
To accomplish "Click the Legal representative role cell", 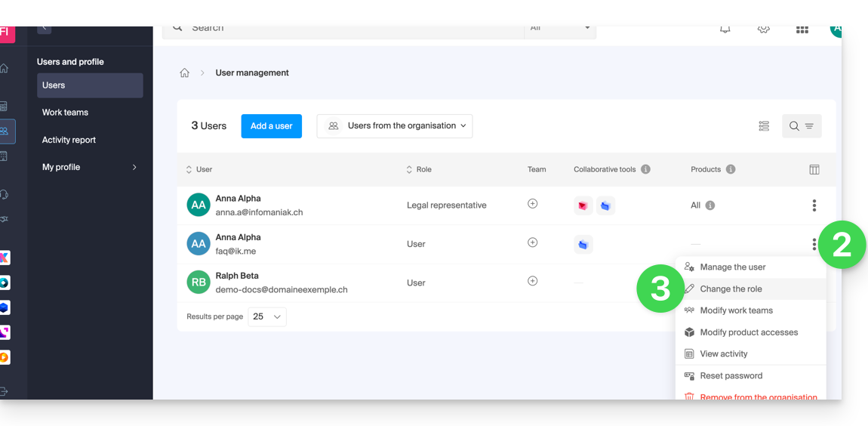I will coord(447,205).
